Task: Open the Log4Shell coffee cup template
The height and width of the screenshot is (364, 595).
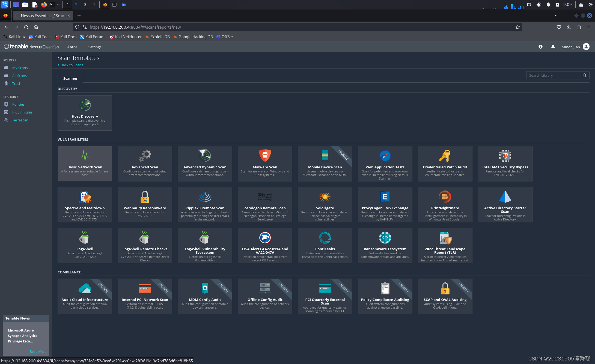Action: [x=85, y=245]
